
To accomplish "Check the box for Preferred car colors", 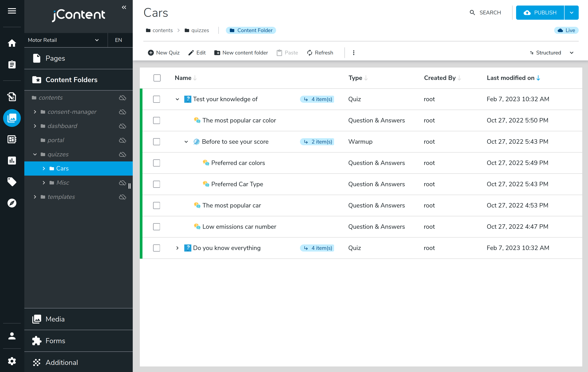I will [156, 163].
